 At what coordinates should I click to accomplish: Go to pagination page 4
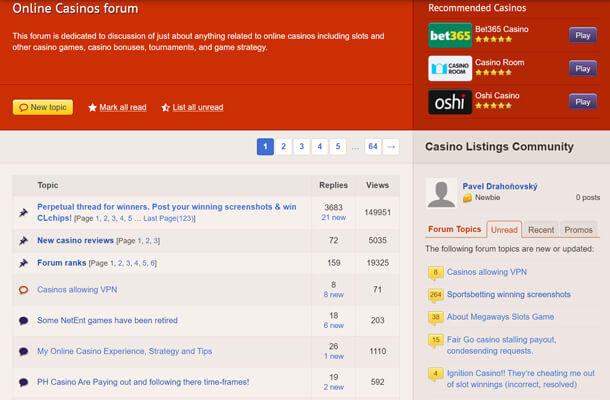click(319, 147)
